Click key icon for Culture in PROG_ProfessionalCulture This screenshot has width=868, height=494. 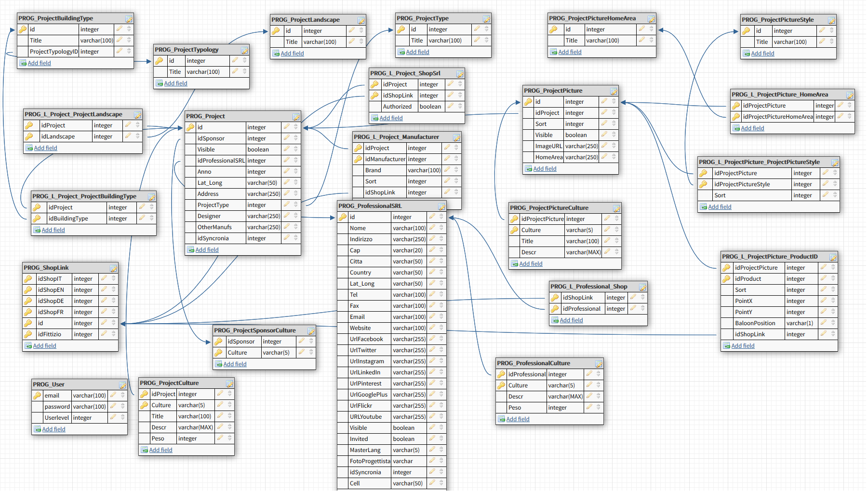[x=502, y=385]
